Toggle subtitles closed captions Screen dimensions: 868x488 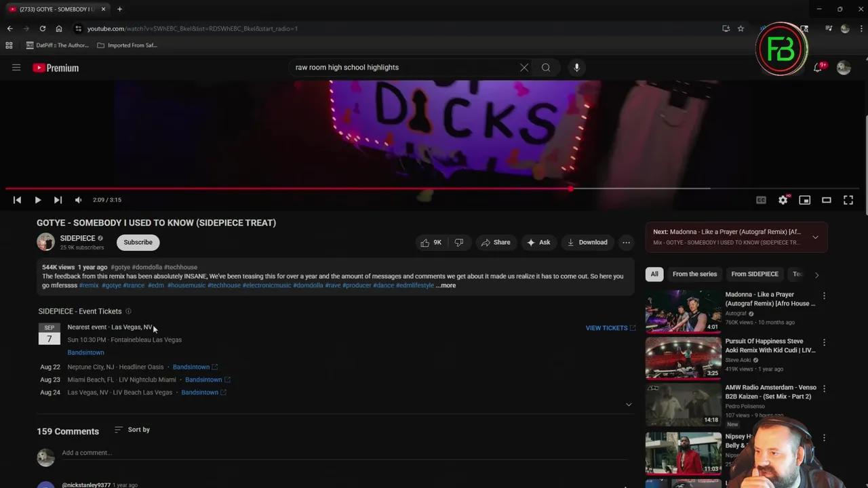pyautogui.click(x=761, y=200)
